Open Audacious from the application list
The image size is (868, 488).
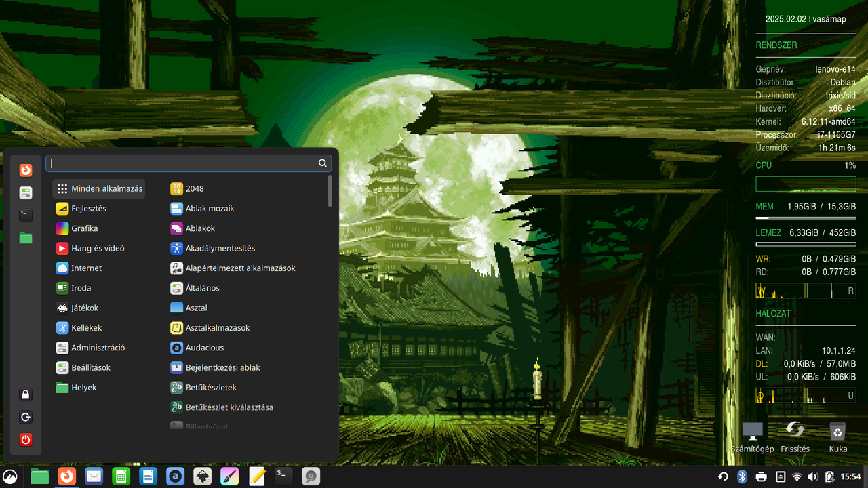coord(204,348)
